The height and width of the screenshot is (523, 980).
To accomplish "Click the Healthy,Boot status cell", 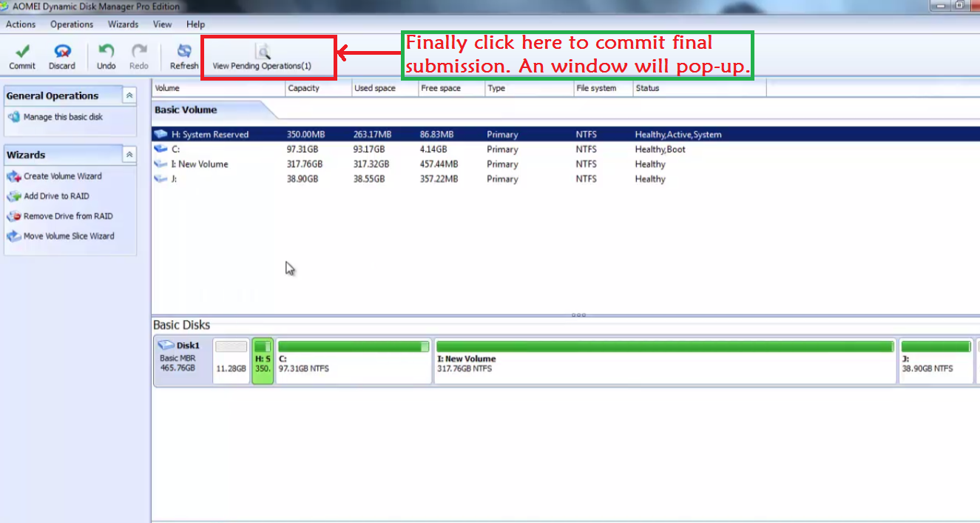I will click(x=660, y=149).
